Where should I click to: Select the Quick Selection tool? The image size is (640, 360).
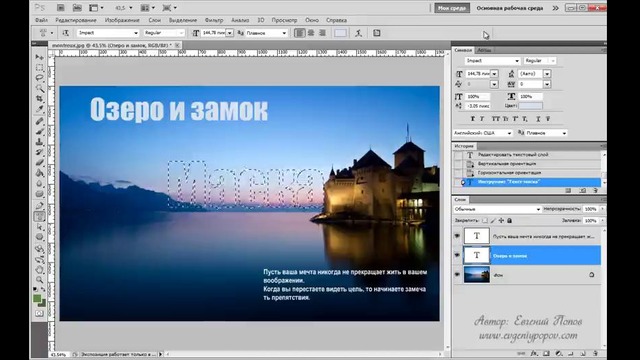pos(39,89)
